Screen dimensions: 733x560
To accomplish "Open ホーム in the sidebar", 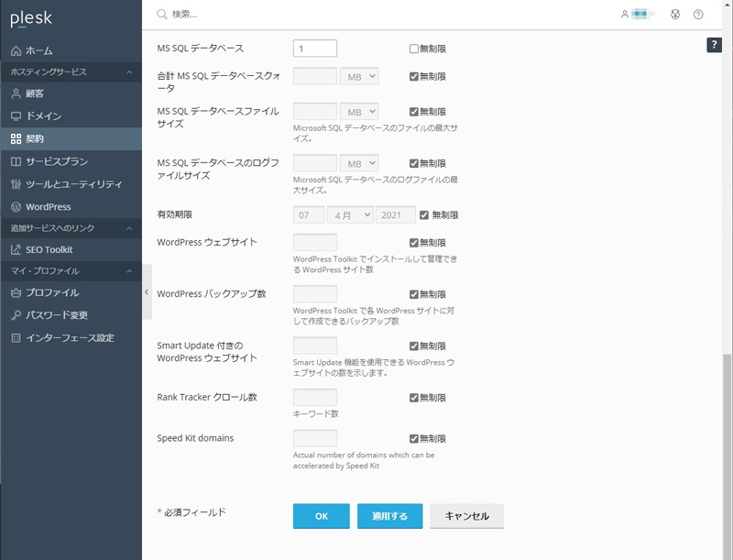I will click(x=71, y=50).
